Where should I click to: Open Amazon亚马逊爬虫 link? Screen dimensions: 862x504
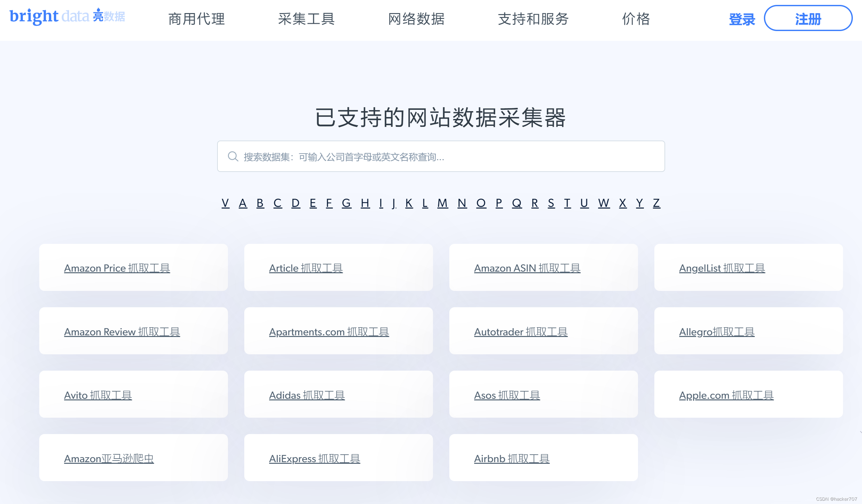(x=109, y=459)
